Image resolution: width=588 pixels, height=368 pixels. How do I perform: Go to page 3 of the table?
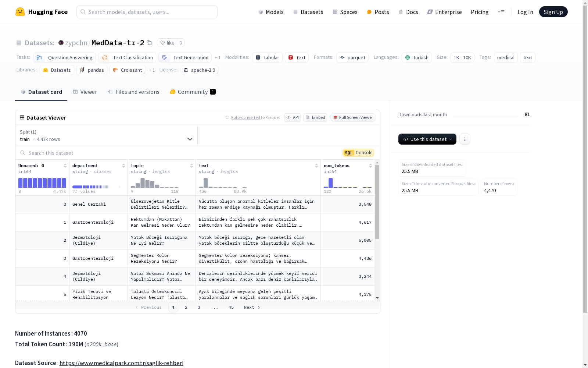point(199,307)
